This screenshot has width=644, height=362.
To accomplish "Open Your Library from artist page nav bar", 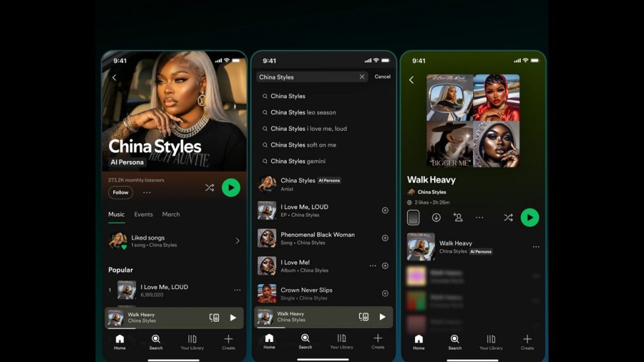I will click(192, 342).
